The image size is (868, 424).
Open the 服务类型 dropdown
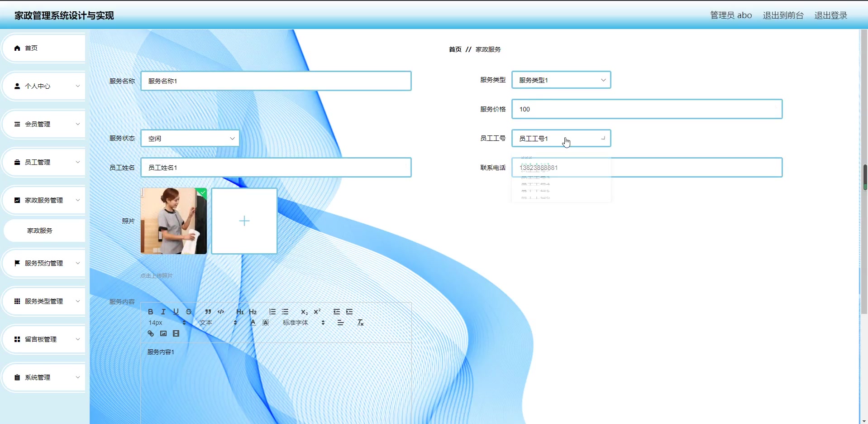coord(561,80)
